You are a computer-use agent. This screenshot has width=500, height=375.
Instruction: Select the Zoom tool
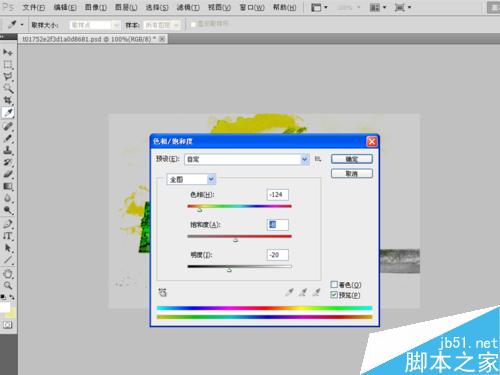pos(8,286)
